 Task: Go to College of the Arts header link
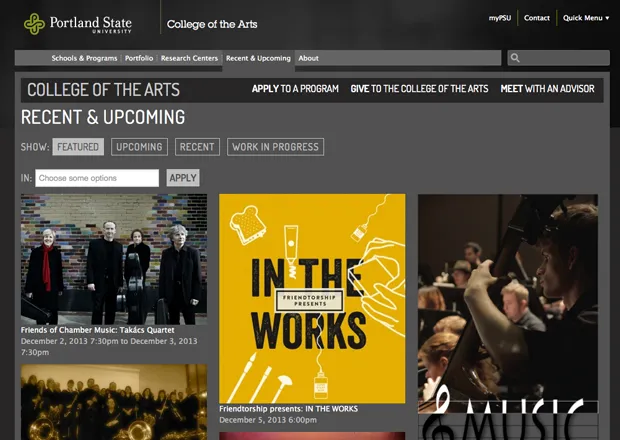[x=212, y=24]
